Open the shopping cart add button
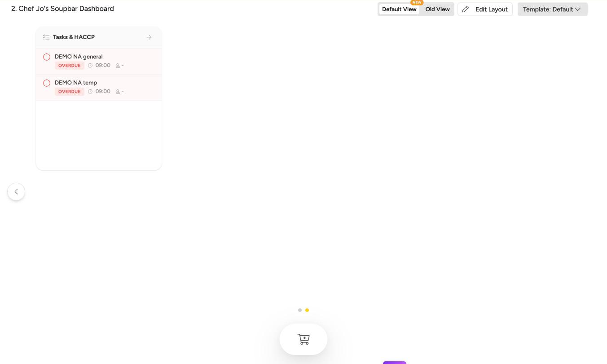607x364 pixels. click(x=303, y=339)
